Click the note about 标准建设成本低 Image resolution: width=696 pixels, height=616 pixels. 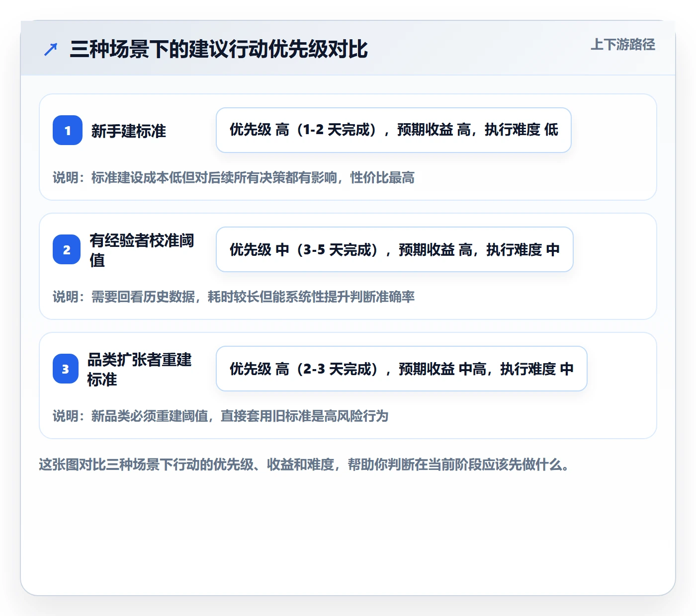point(234,177)
